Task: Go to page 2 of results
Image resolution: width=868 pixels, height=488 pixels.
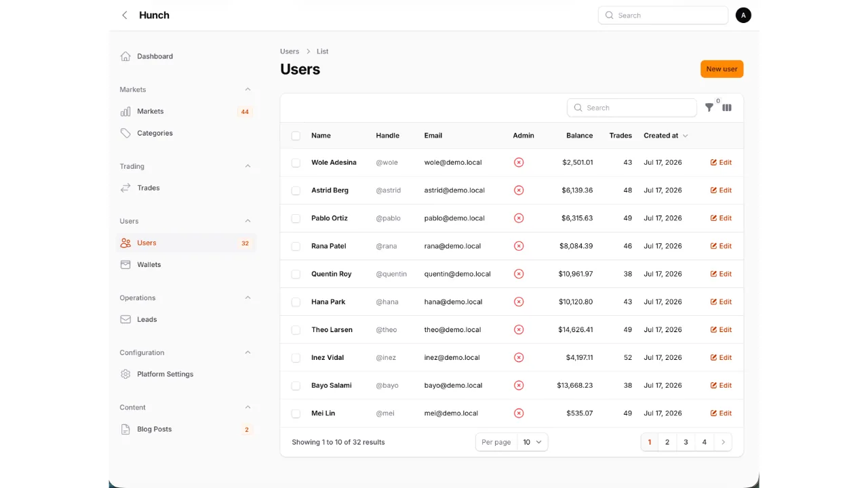Action: point(667,442)
